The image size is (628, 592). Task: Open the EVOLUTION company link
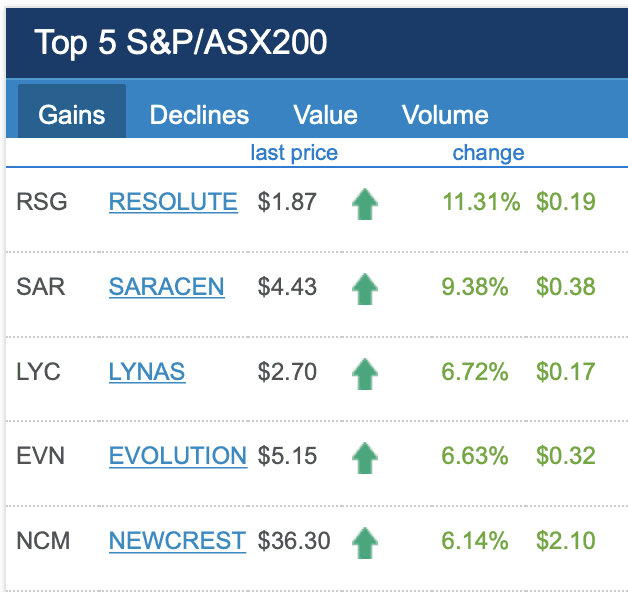click(x=178, y=456)
